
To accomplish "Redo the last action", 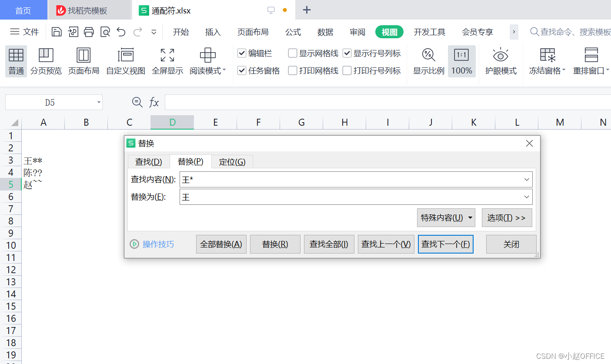I will 138,32.
